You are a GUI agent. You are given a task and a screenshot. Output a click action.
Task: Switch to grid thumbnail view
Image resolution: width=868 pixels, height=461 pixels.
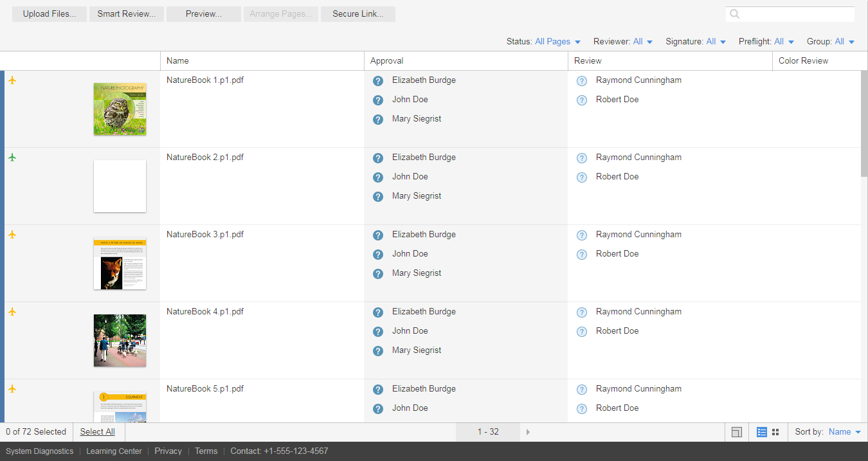tap(775, 432)
